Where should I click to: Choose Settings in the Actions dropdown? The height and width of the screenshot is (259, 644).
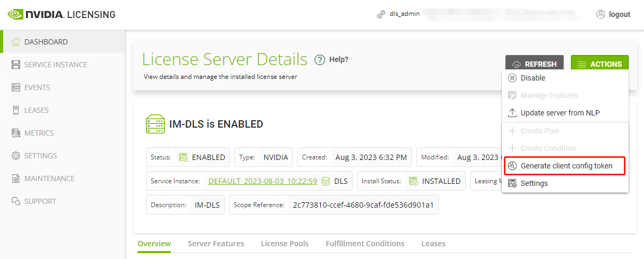tap(565, 183)
